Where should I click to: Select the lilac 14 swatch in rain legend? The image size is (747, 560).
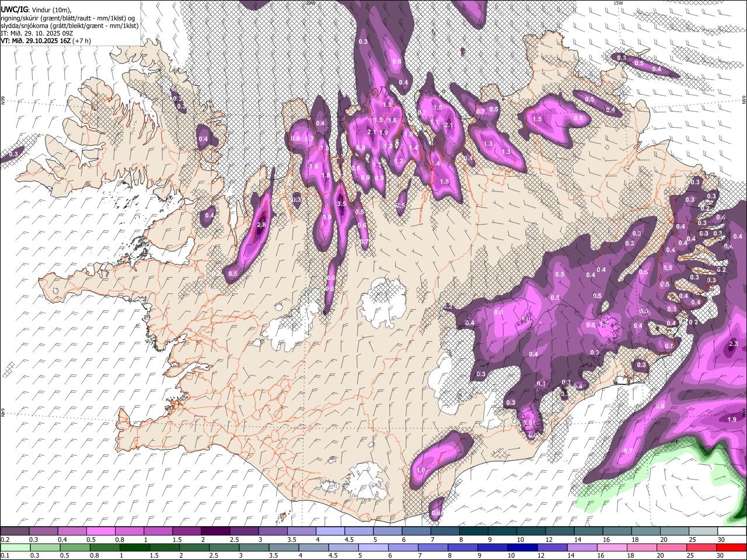582,547
